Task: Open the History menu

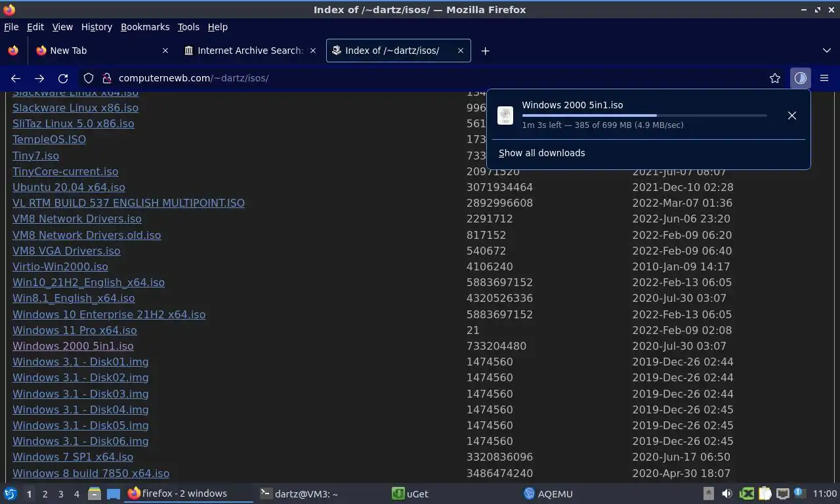Action: (x=96, y=27)
